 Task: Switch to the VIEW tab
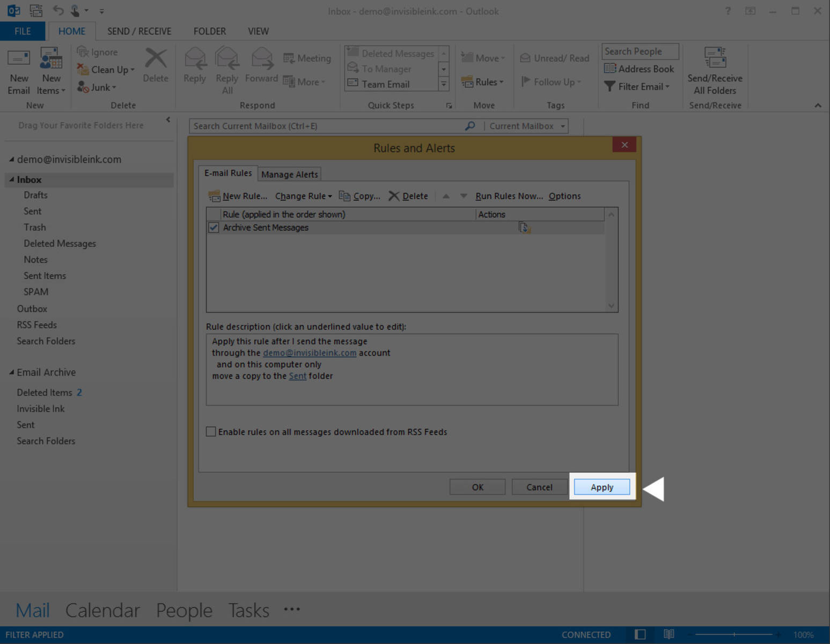click(x=258, y=31)
